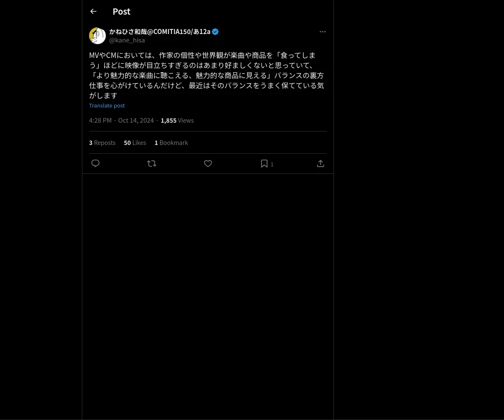Image resolution: width=504 pixels, height=420 pixels.
Task: Click Translate post
Action: (x=107, y=105)
